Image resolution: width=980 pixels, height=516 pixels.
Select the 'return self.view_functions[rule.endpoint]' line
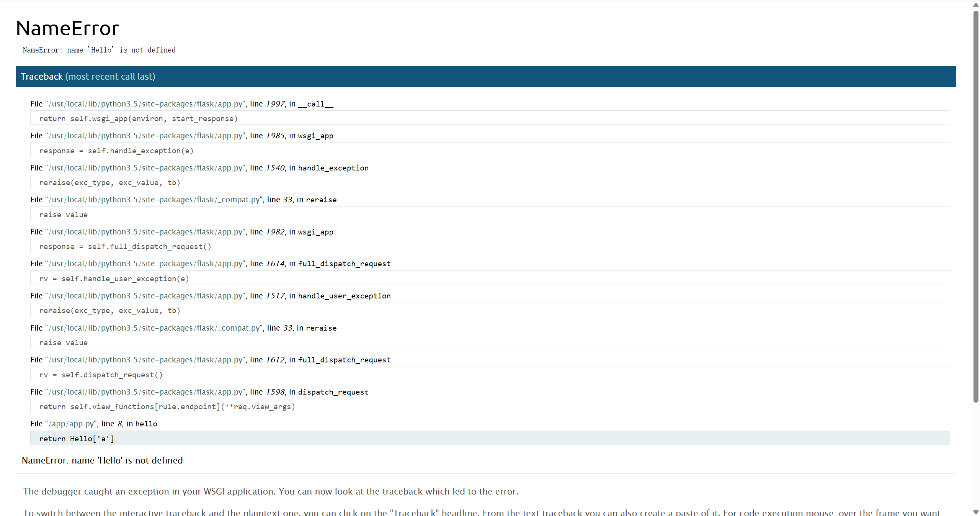[x=167, y=406]
